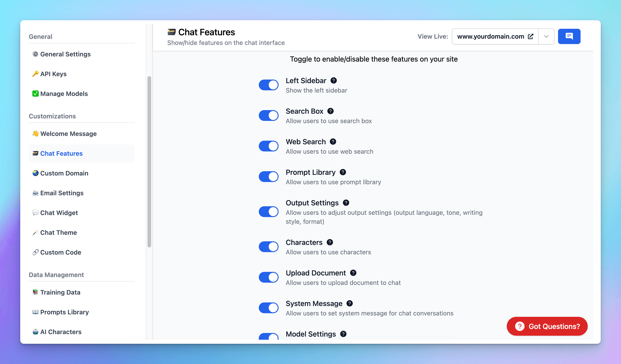Image resolution: width=621 pixels, height=364 pixels.
Task: Open Manage Models from sidebar
Action: 64,94
